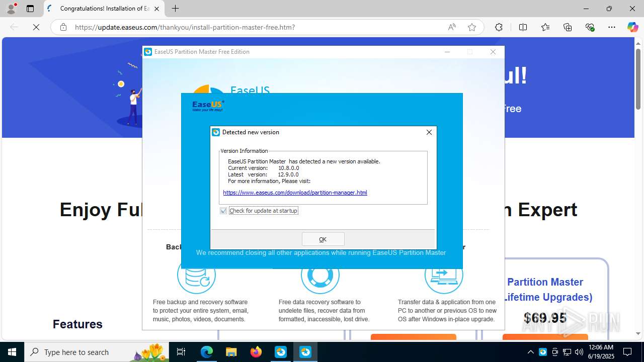Click the Type here to search box
Viewport: 644px width, 362px height.
tap(97, 352)
